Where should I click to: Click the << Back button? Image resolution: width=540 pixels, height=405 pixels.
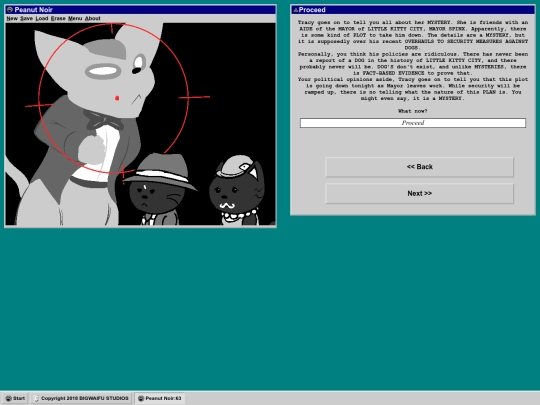[x=419, y=167]
